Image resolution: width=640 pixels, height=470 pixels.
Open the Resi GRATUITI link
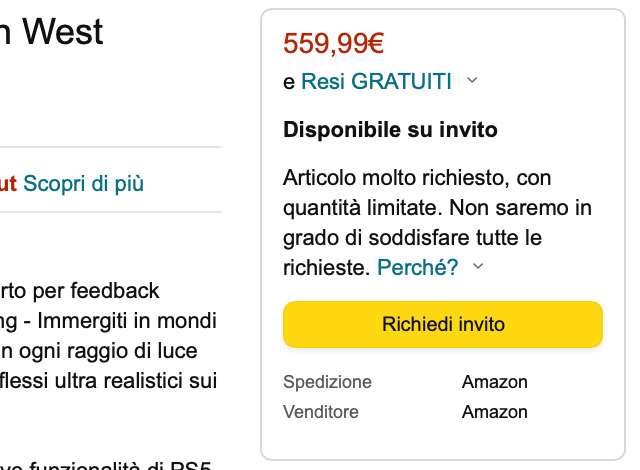click(376, 82)
